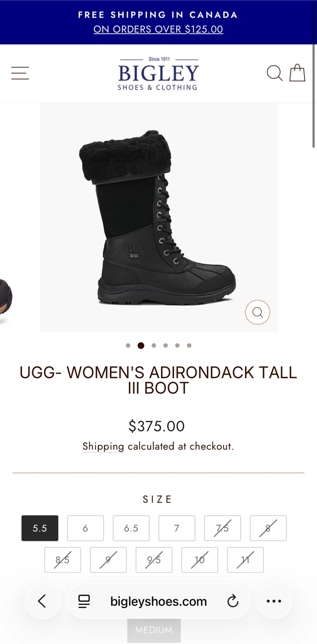Select size 6 option
The image size is (317, 644).
pos(85,528)
